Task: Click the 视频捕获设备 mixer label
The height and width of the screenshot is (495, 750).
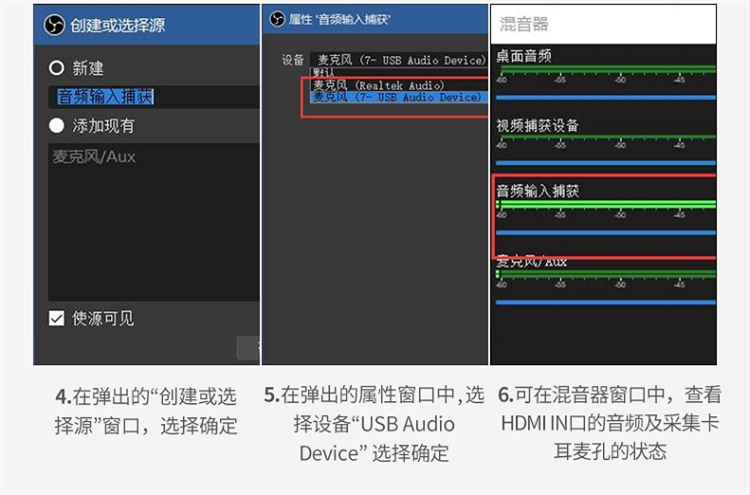Action: coord(537,126)
